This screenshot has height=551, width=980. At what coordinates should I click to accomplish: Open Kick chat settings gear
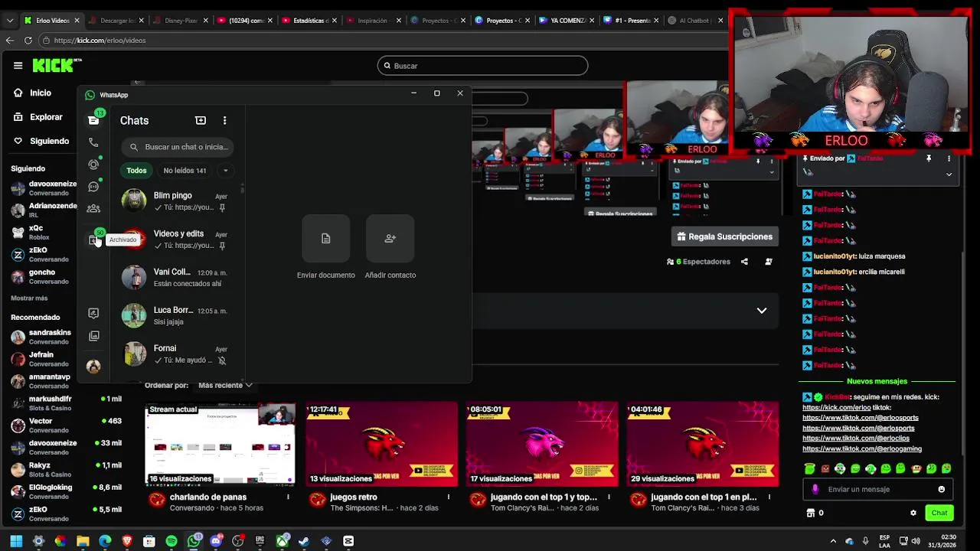[913, 513]
